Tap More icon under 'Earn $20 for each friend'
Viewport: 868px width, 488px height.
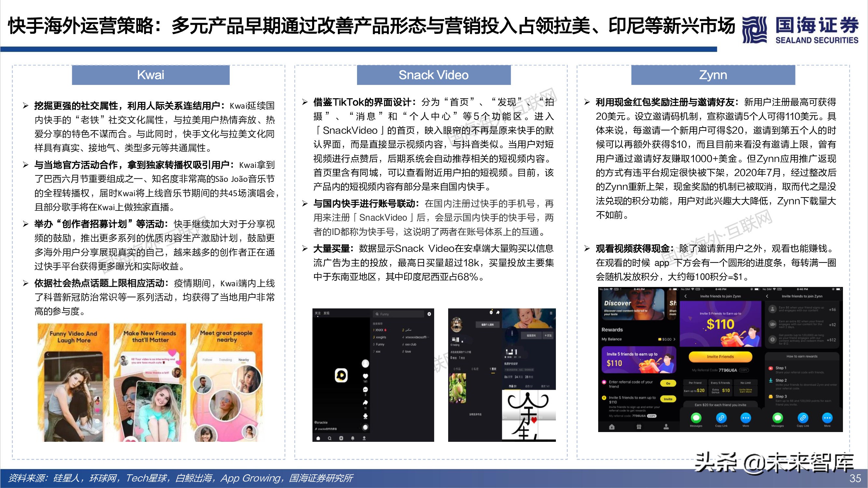point(746,418)
